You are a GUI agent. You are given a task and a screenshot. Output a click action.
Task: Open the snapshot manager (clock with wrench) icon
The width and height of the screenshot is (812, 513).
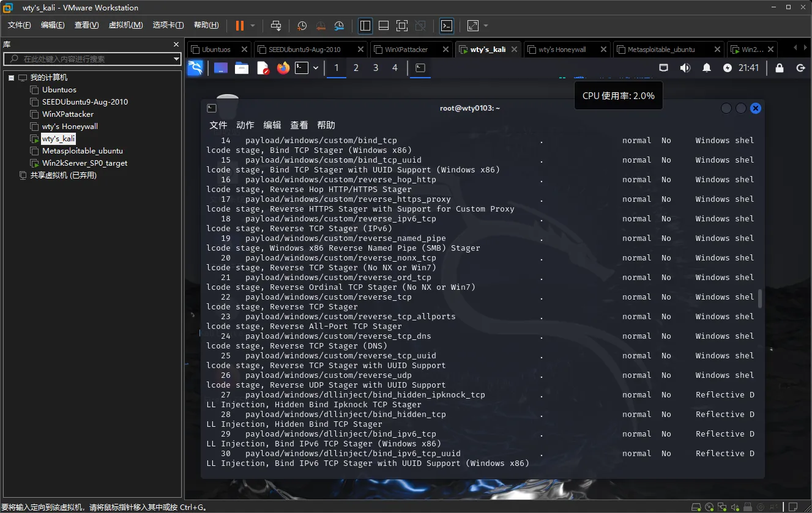point(340,26)
